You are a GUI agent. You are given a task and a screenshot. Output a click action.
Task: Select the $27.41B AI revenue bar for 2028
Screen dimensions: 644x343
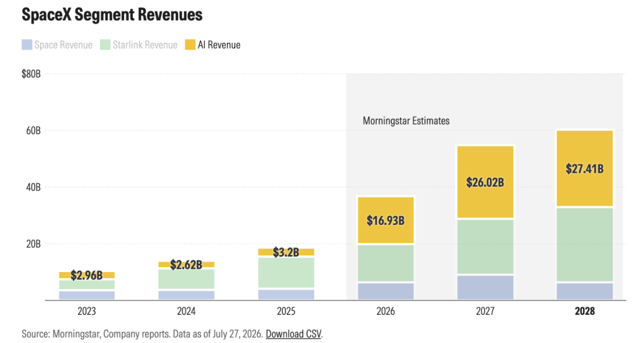click(584, 168)
